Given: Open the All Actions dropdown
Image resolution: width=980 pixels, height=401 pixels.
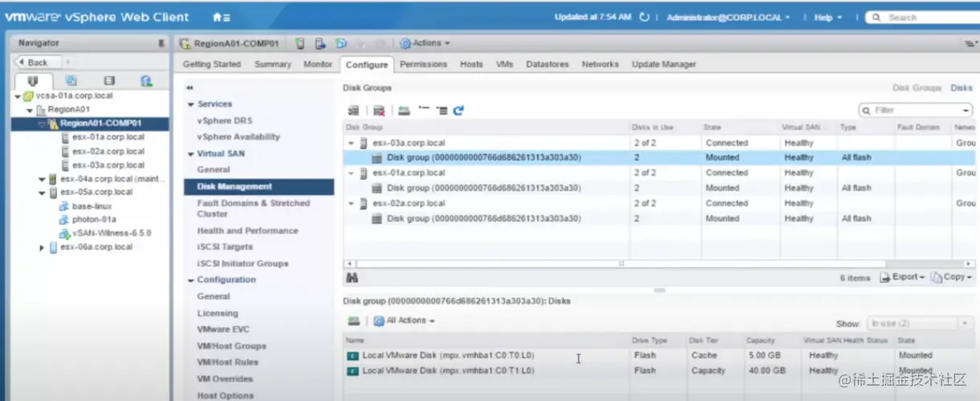Looking at the screenshot, I should pos(405,321).
